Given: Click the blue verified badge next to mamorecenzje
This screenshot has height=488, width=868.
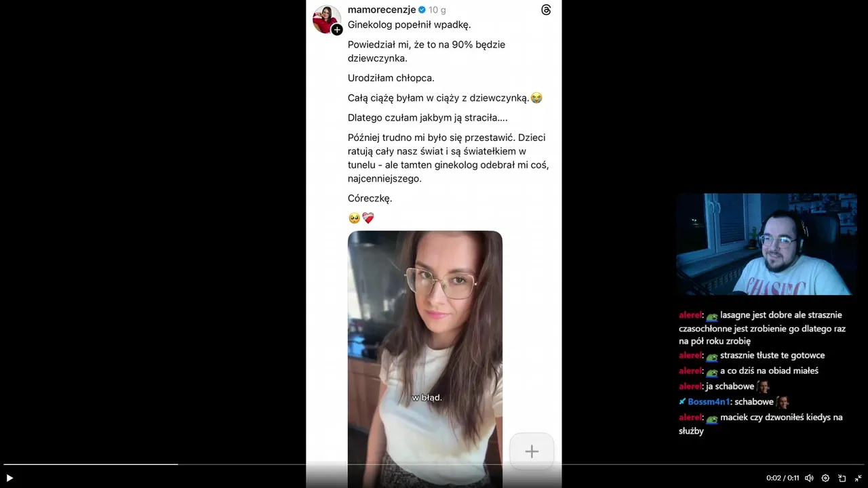Looking at the screenshot, I should click(422, 9).
